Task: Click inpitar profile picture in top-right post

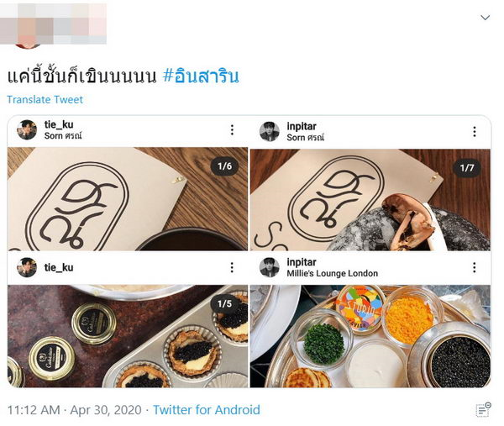Action: (x=270, y=132)
